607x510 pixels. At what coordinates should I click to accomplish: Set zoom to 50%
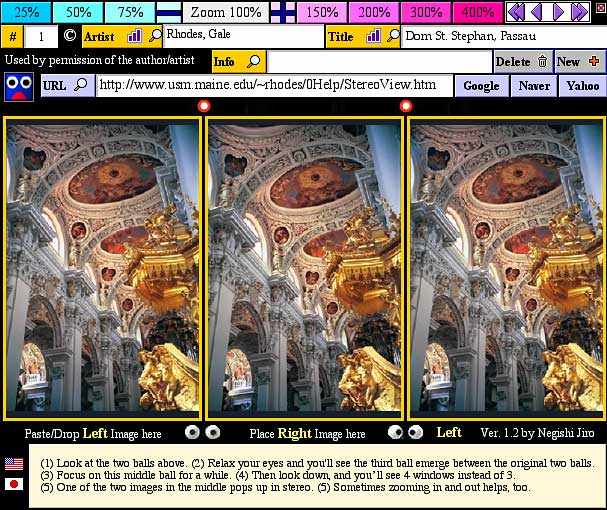pos(78,12)
